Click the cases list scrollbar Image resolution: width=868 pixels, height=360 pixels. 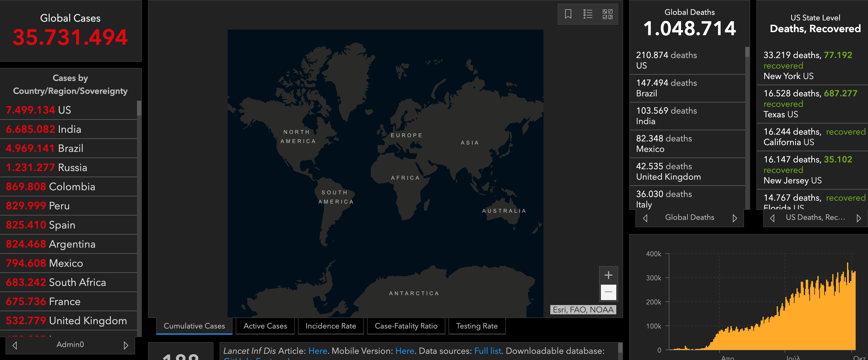[x=139, y=109]
